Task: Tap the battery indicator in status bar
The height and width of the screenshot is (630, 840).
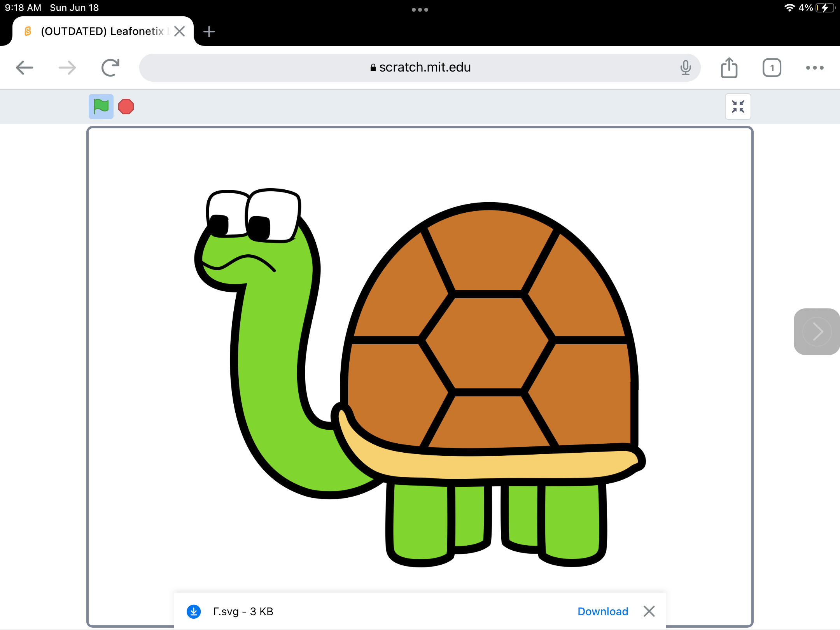Action: point(825,8)
